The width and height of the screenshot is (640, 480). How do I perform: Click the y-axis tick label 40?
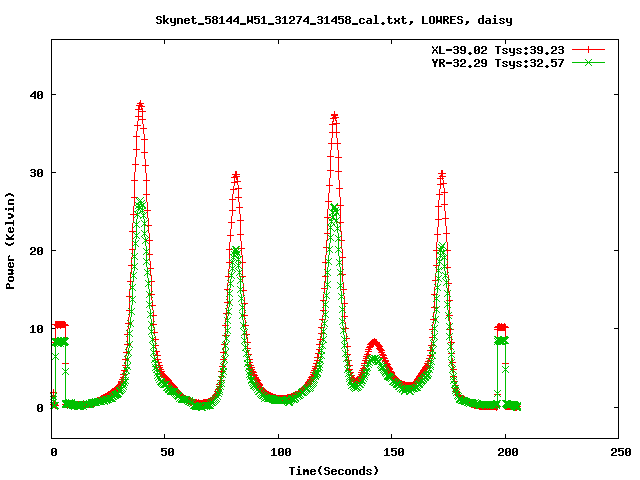[36, 95]
